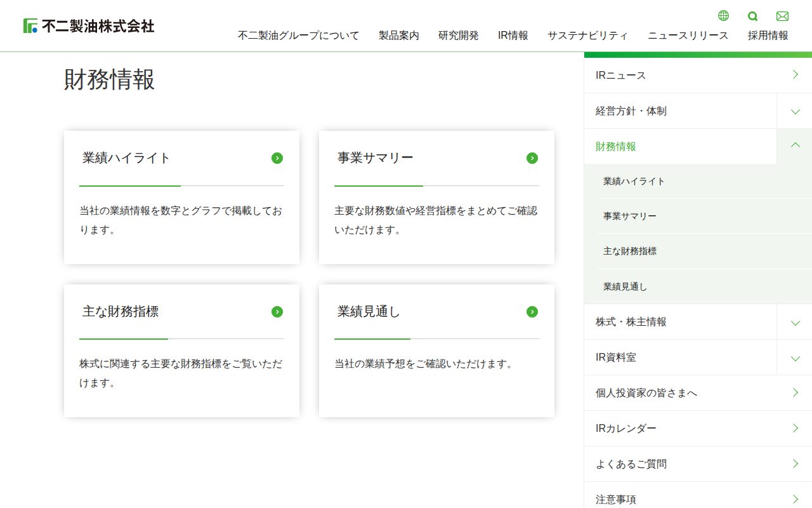Open the search magnifier icon
Image resolution: width=812 pixels, height=508 pixels.
(753, 16)
